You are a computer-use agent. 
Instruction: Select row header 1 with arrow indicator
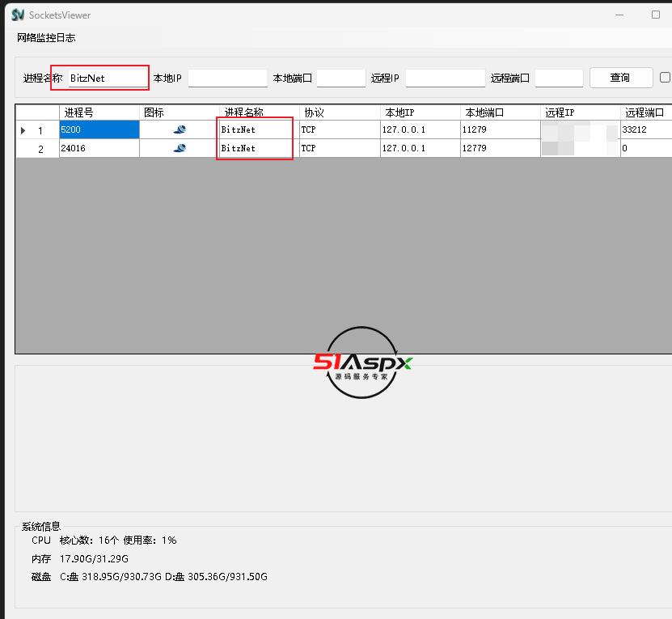[x=37, y=130]
